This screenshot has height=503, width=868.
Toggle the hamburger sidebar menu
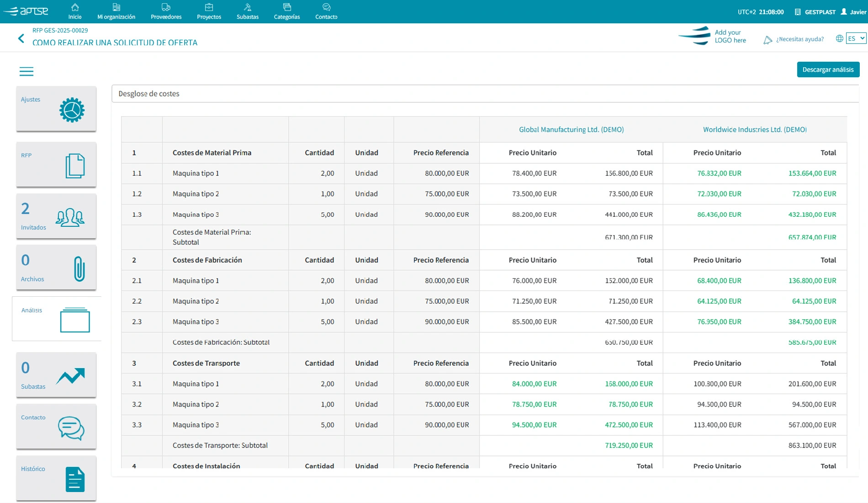(26, 71)
